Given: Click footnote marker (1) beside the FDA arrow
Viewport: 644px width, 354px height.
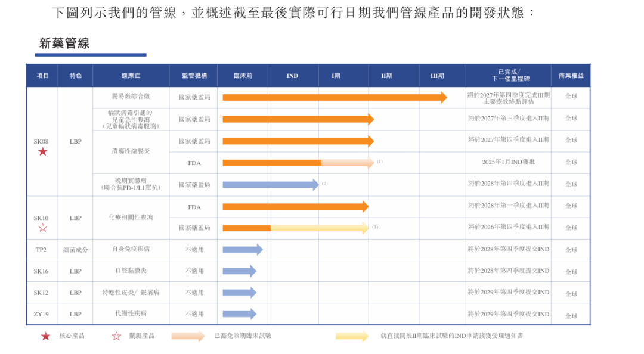Looking at the screenshot, I should 380,162.
